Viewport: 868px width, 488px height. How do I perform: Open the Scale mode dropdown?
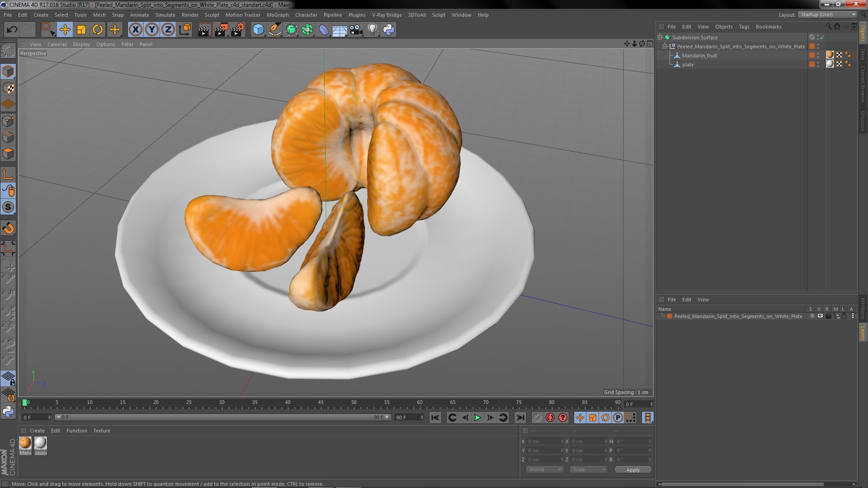[588, 469]
